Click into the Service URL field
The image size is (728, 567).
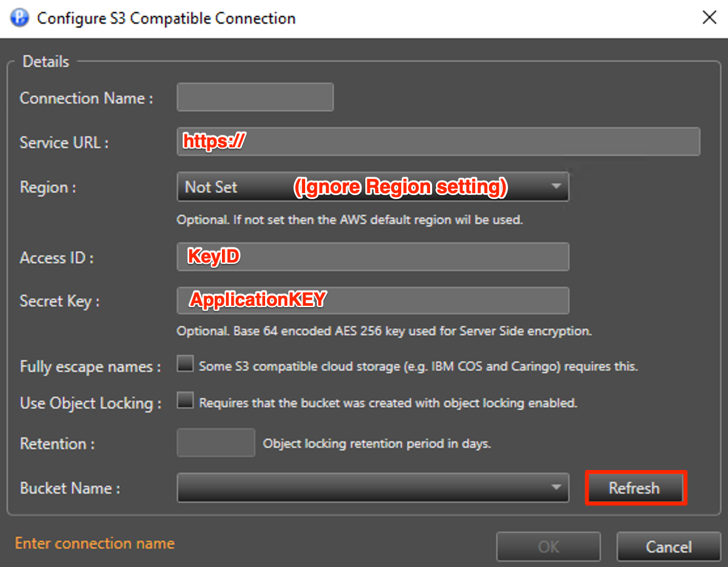438,141
